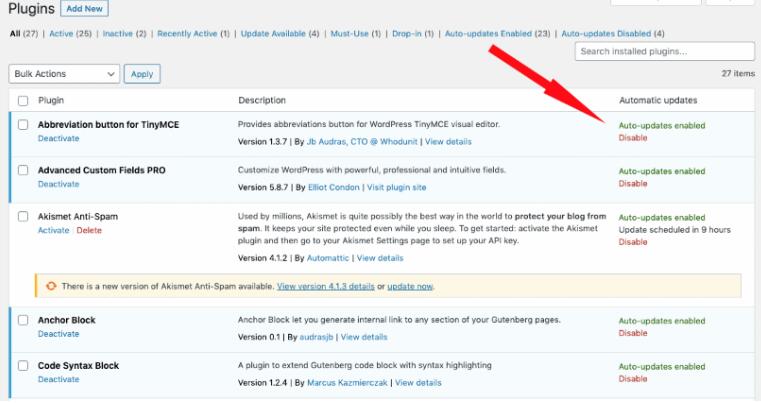Screen dimensions: 761x403
Task: Click the Apply button
Action: tap(142, 74)
